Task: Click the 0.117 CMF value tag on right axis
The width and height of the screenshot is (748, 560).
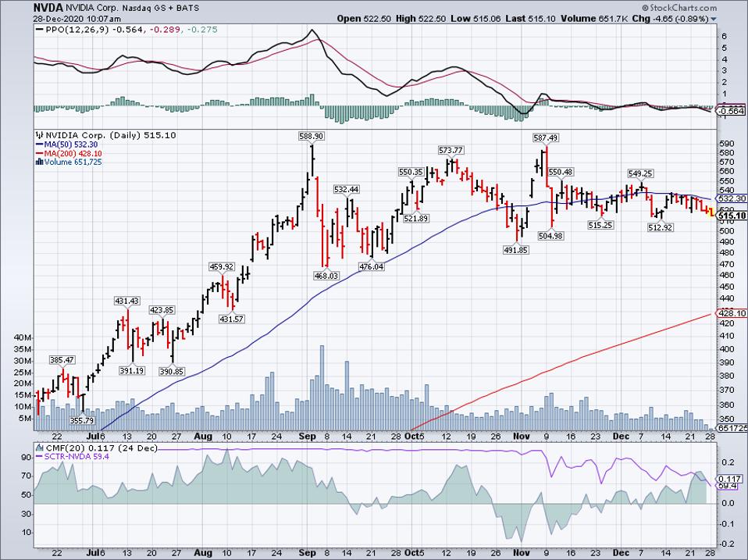Action: pyautogui.click(x=731, y=479)
